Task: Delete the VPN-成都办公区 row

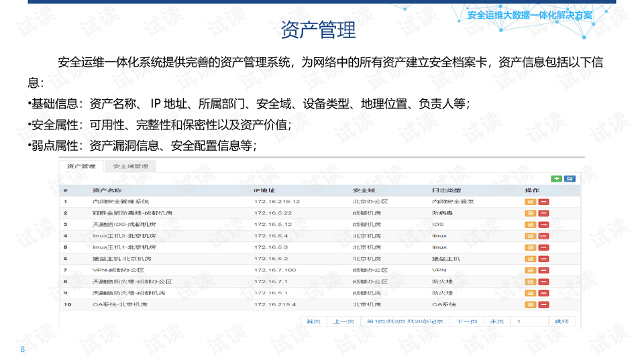Action: point(543,270)
